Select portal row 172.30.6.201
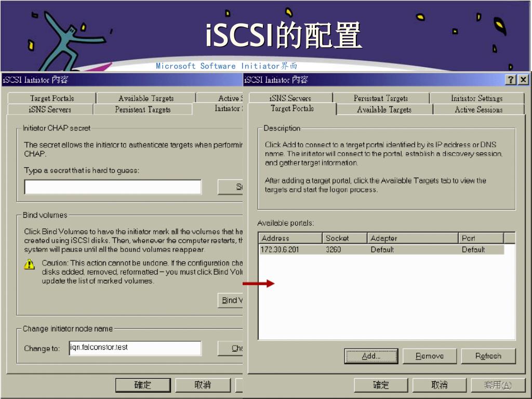Image resolution: width=532 pixels, height=399 pixels. (x=381, y=250)
